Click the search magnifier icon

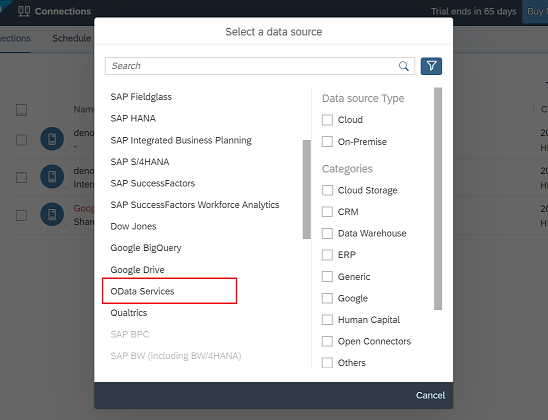click(x=404, y=66)
